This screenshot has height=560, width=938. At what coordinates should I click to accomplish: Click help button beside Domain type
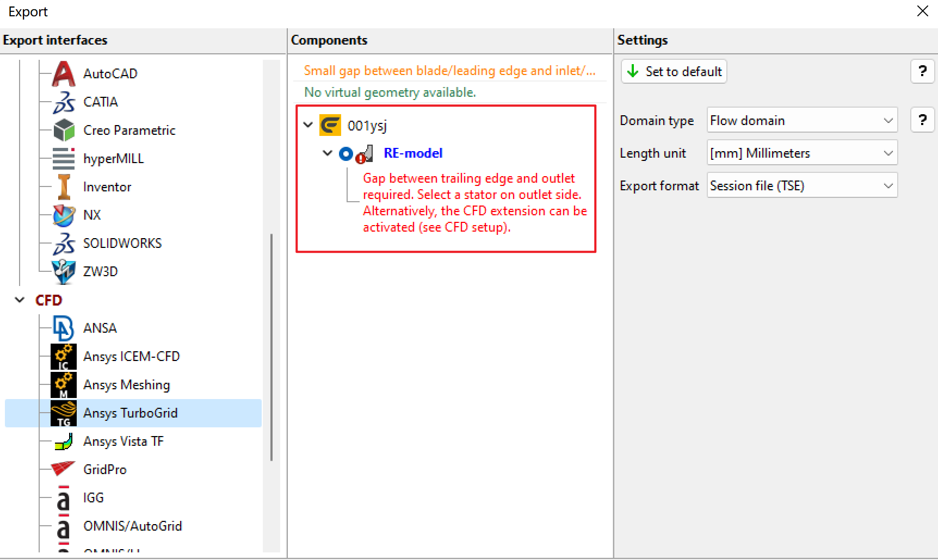click(x=922, y=120)
